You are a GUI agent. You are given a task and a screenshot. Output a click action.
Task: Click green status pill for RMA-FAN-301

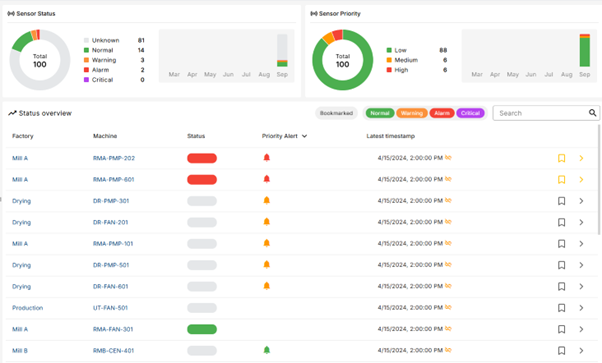(202, 329)
